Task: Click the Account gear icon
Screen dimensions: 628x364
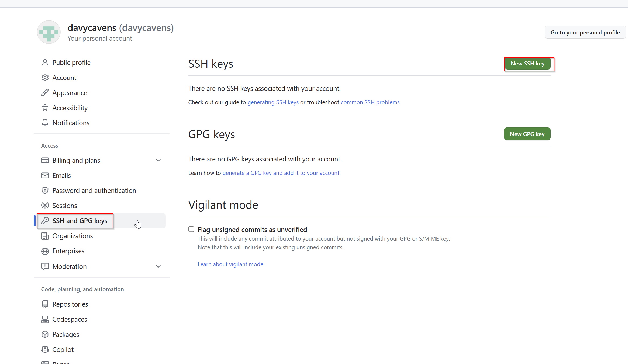Action: tap(45, 78)
